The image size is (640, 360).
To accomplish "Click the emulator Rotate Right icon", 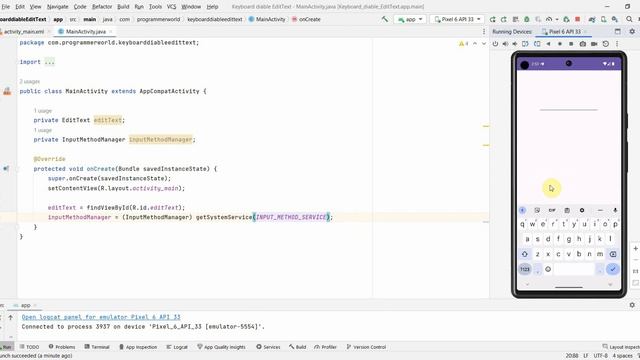I will pyautogui.click(x=537, y=44).
